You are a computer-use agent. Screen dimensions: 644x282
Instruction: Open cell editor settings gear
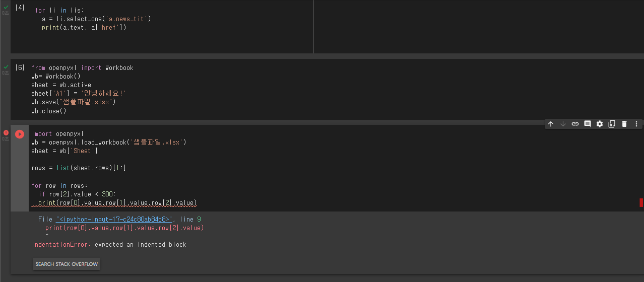coord(600,124)
